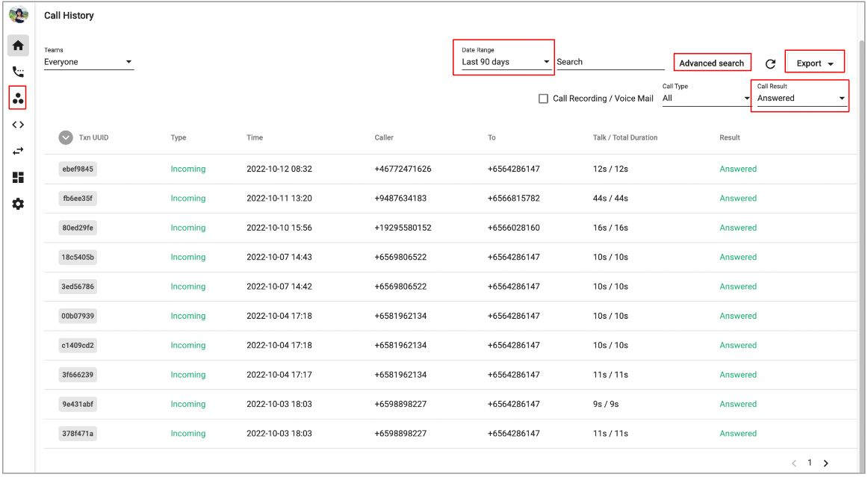Go to next page of results
This screenshot has height=477, width=868.
(825, 464)
